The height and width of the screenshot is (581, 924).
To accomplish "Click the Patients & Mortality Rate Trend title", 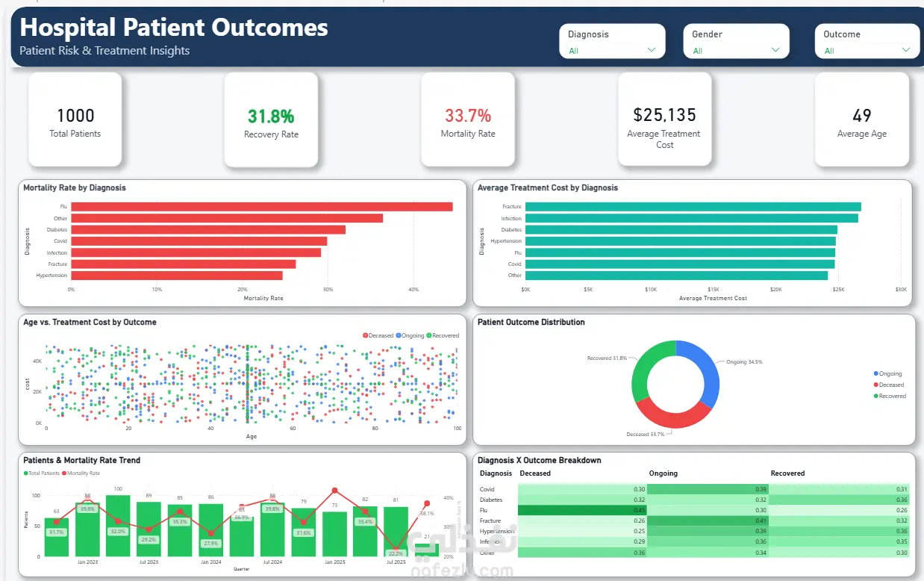I will point(81,461).
